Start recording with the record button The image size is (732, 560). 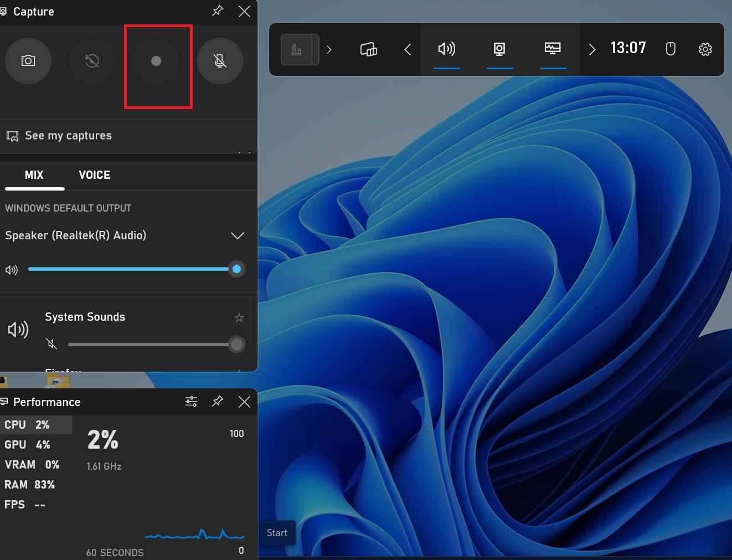156,61
